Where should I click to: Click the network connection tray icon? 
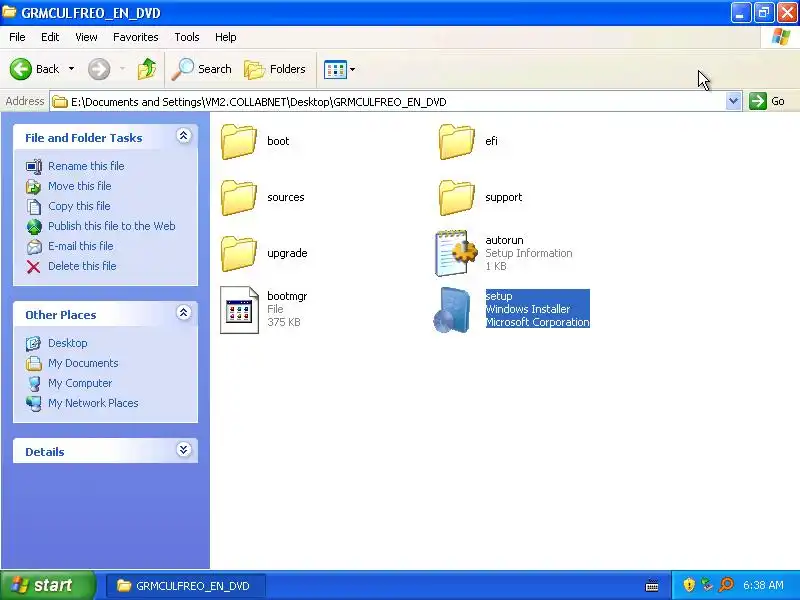707,585
